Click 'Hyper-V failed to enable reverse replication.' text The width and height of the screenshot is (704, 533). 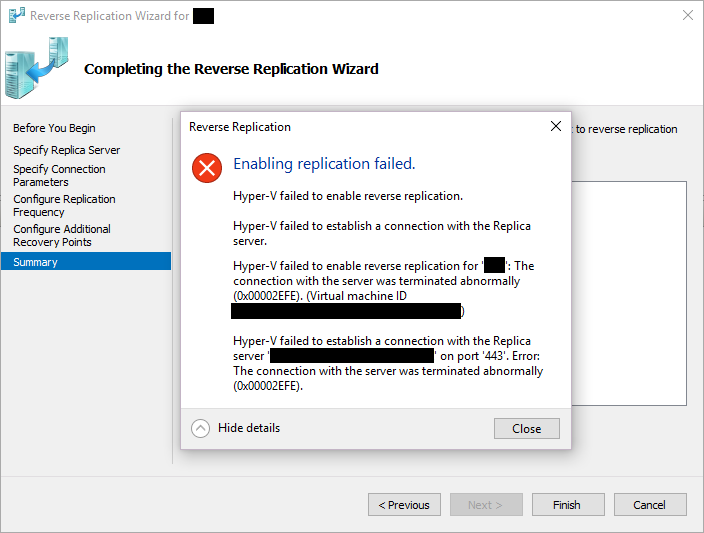[x=348, y=196]
